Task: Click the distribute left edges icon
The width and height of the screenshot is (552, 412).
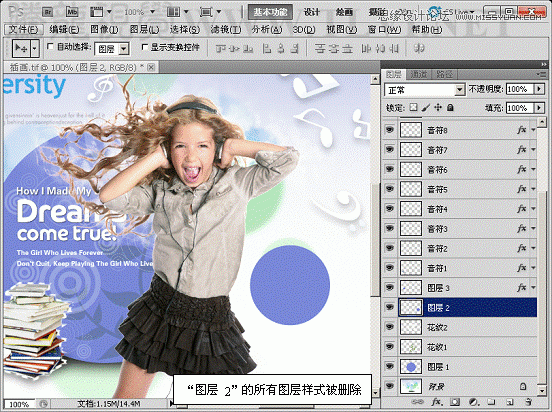Action: [366, 48]
